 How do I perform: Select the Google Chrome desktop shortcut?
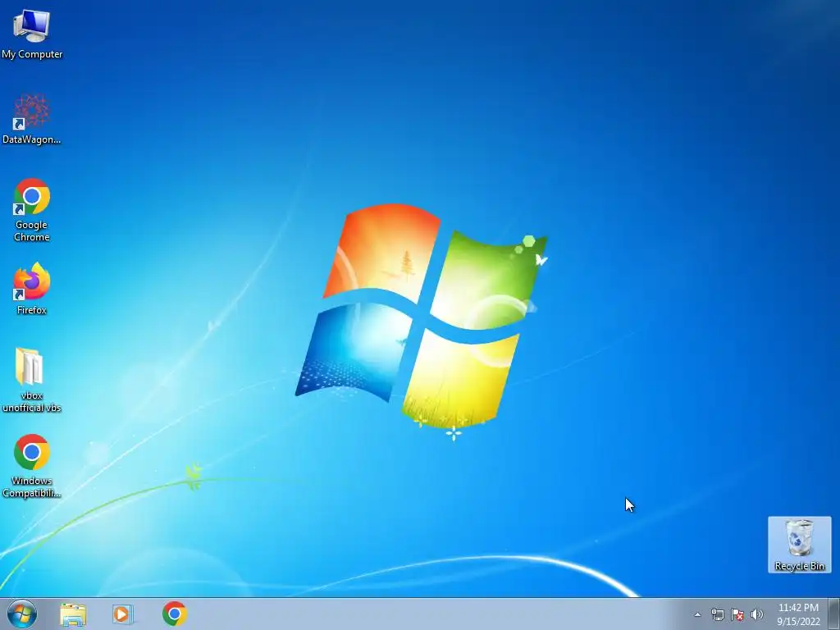click(32, 209)
